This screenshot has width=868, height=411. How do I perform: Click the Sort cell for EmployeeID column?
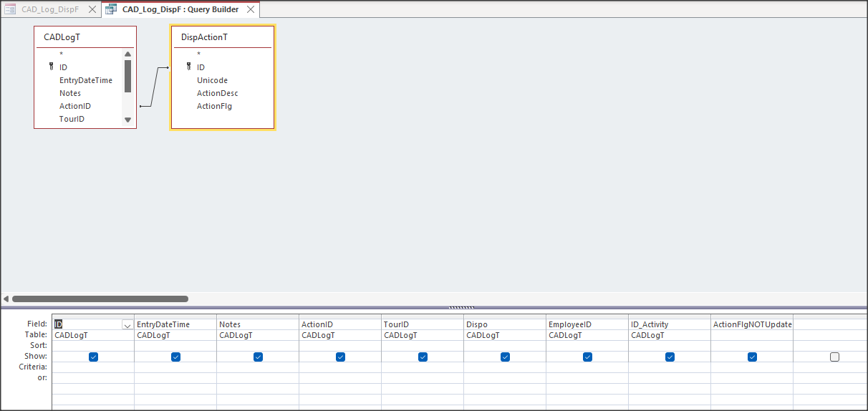(587, 346)
